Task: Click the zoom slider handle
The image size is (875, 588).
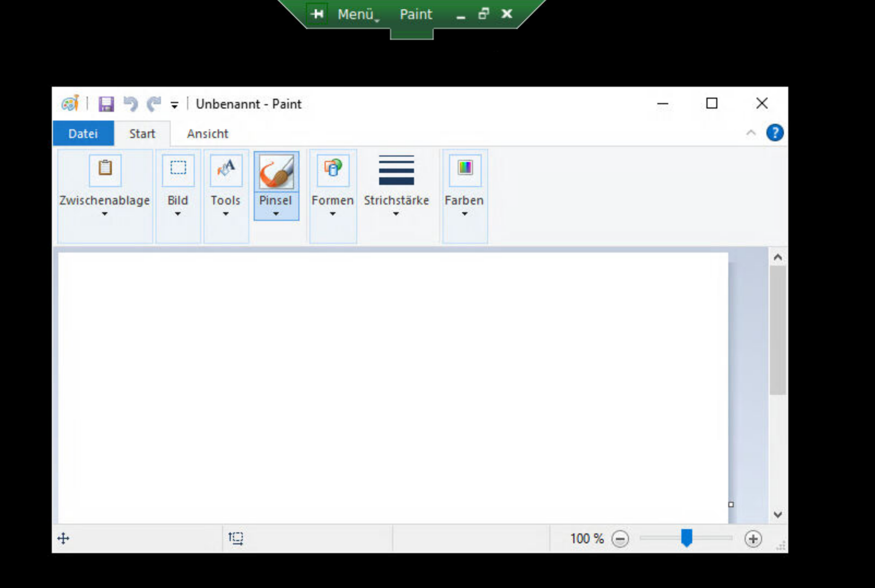Action: pos(687,538)
